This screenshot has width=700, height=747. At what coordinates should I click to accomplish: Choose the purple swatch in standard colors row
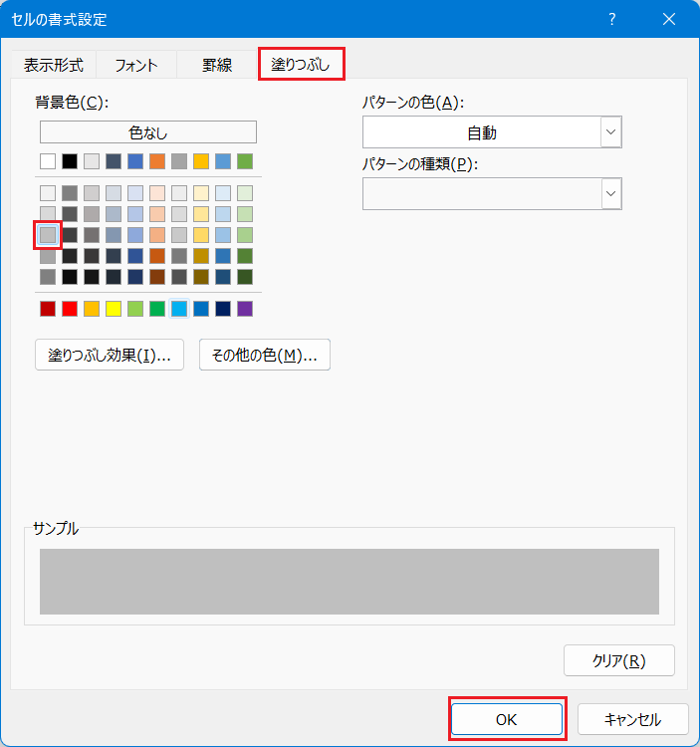click(245, 309)
